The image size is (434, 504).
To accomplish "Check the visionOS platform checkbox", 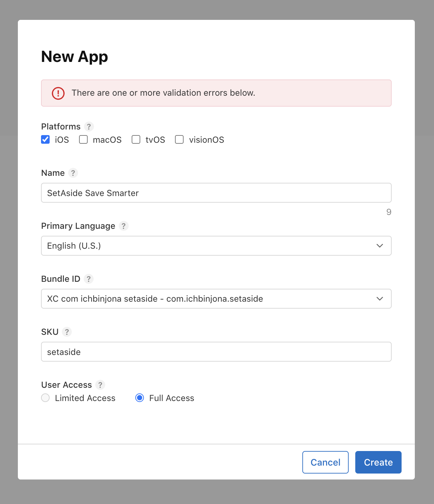I will coord(179,139).
